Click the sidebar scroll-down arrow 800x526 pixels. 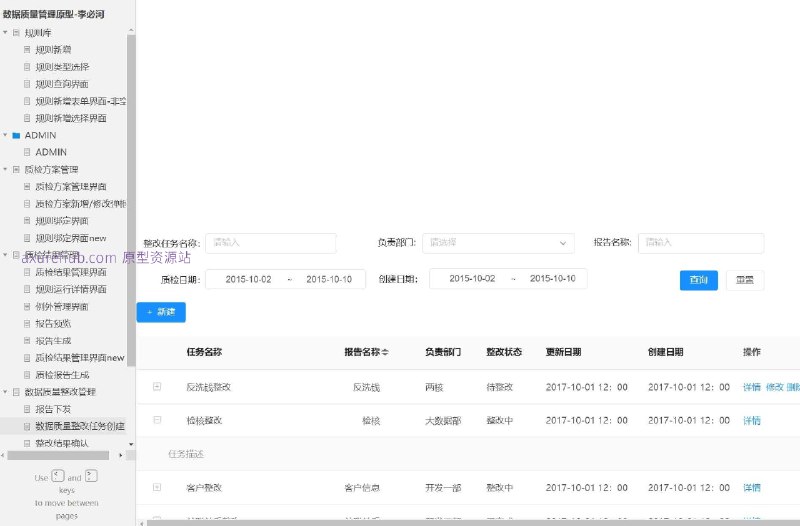point(131,444)
